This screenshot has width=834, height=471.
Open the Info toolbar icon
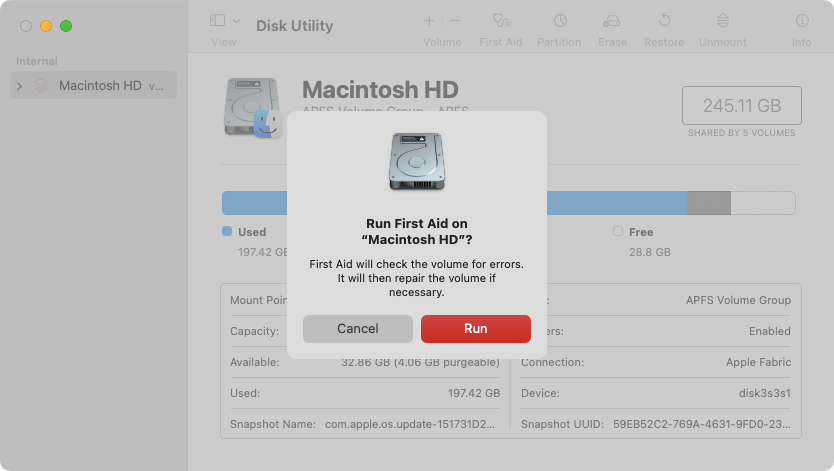pos(802,21)
